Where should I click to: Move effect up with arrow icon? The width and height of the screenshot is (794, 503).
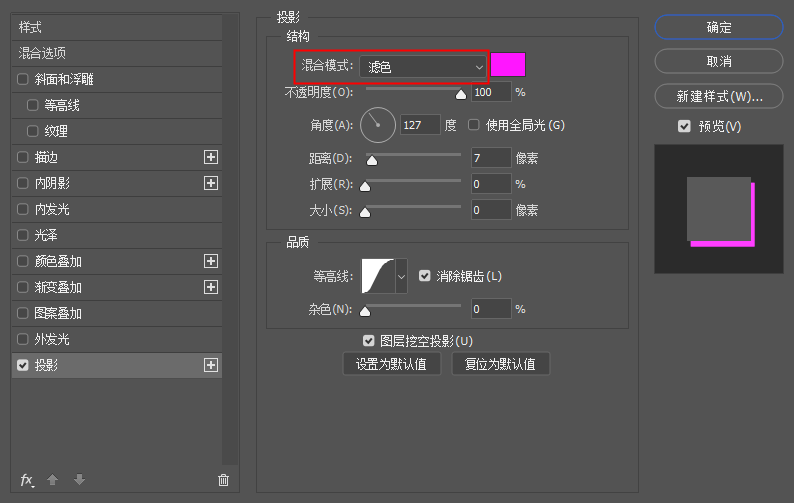click(53, 479)
